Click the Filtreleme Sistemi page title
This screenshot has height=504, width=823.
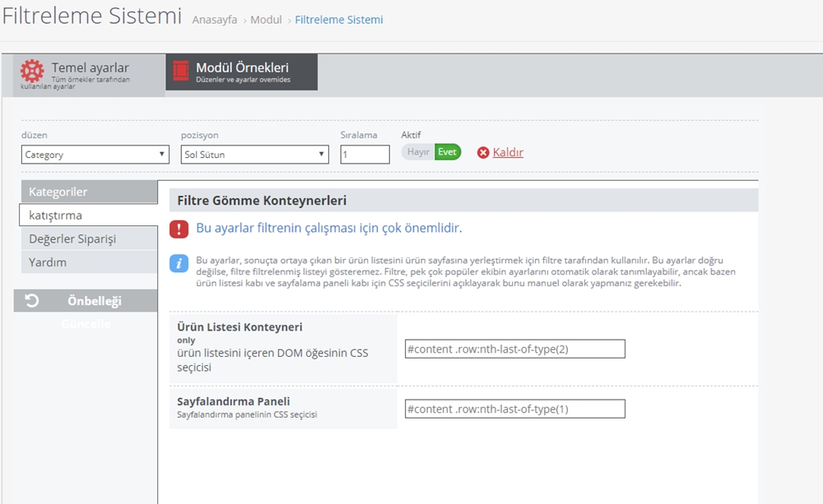(x=92, y=16)
